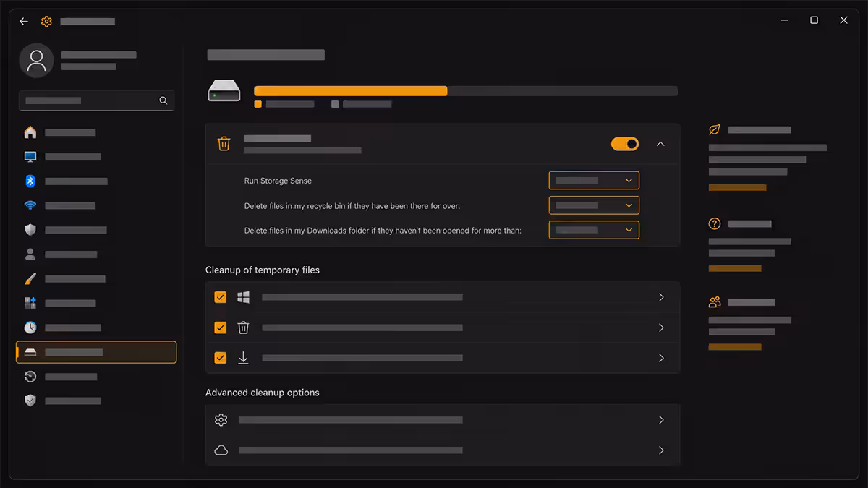Uncheck the recycle bin row checkbox
868x488 pixels.
221,328
